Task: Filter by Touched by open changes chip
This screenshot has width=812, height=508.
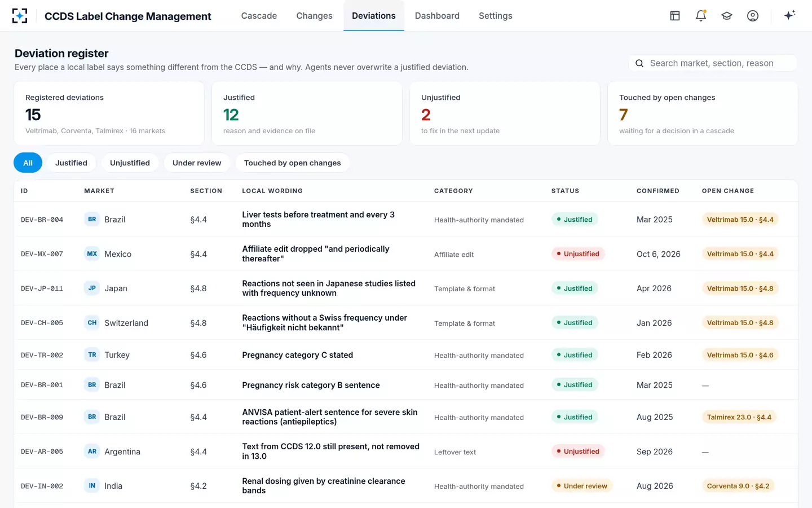Action: pyautogui.click(x=292, y=163)
